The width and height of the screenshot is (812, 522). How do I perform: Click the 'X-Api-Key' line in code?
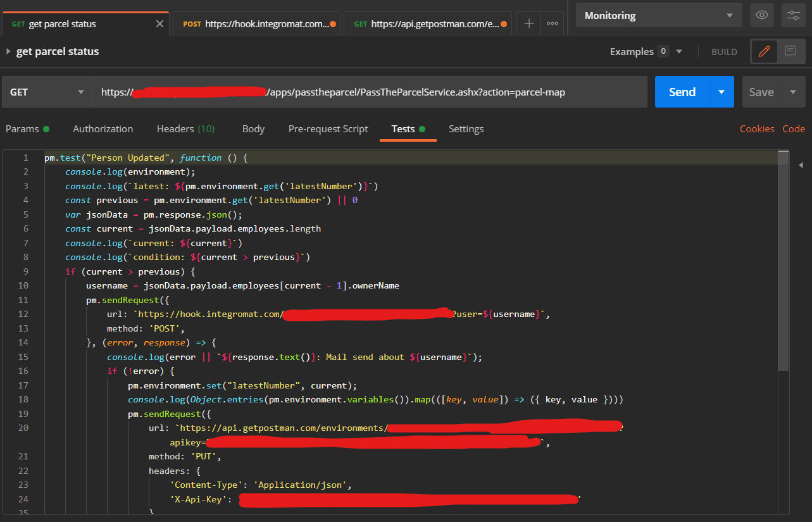(x=375, y=499)
